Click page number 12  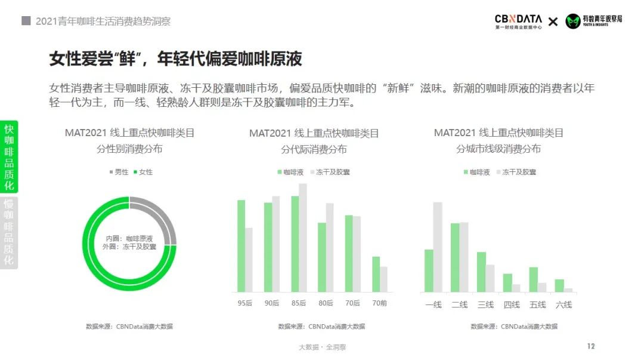tap(591, 346)
